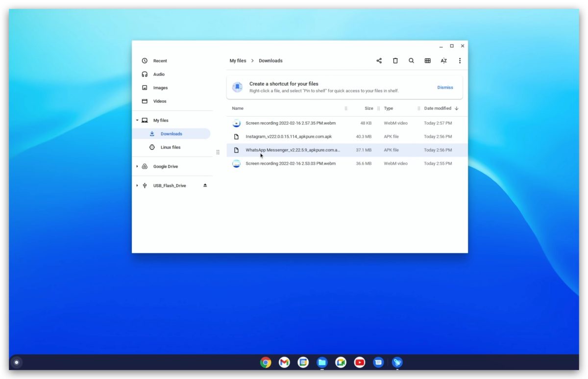
Task: Open Google Meet from the shelf
Action: tap(341, 362)
